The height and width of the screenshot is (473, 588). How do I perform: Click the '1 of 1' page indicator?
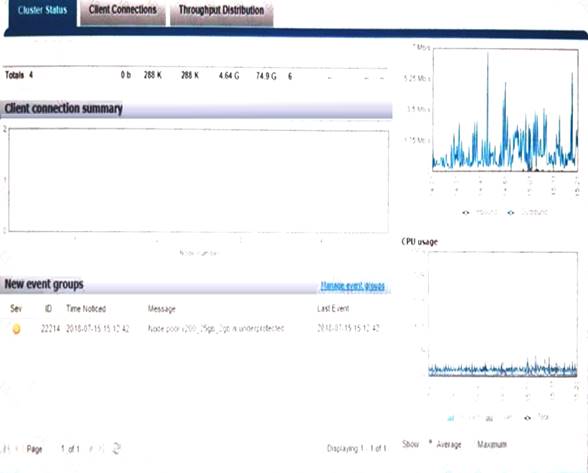coord(70,449)
